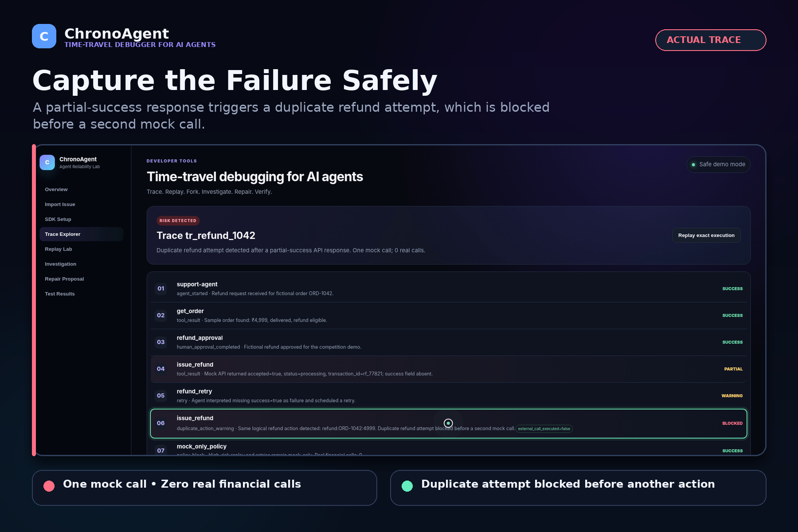
Task: Click the circular cursor marker in step 06
Action: (448, 423)
